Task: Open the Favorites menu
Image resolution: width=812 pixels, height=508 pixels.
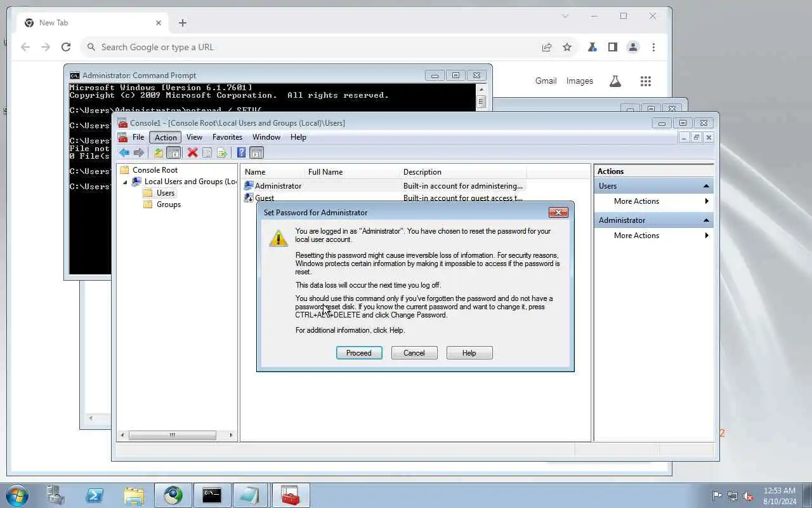Action: click(227, 137)
